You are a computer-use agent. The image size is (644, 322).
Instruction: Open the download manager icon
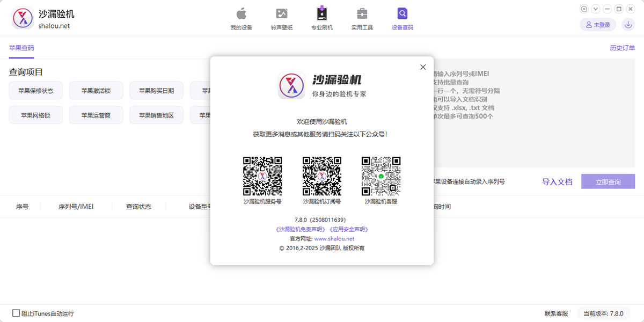tap(628, 25)
